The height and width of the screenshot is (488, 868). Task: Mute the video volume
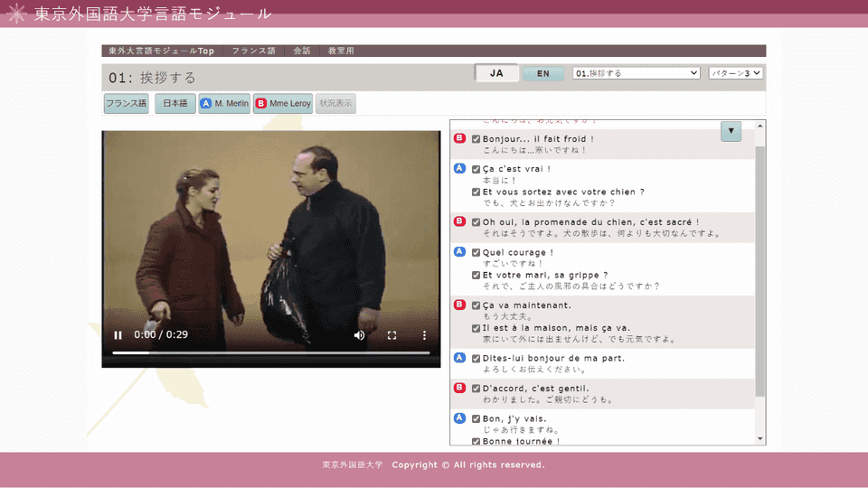[359, 335]
